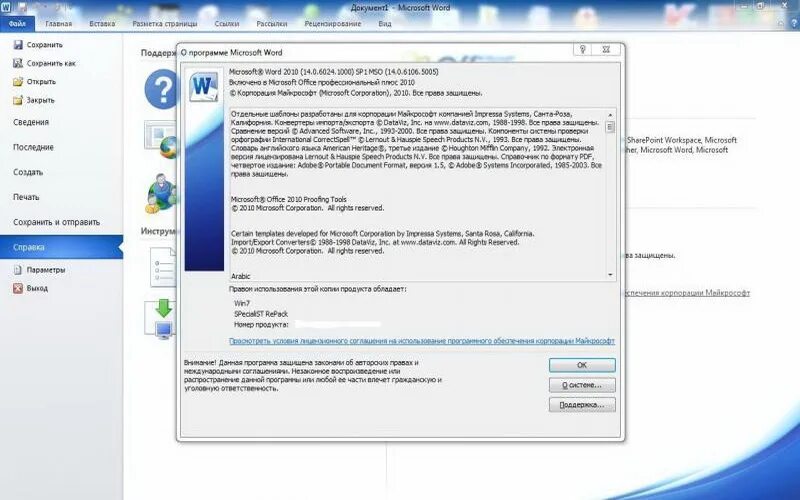The image size is (800, 500).
Task: Open the Рецензирование ribbon tab
Action: [333, 23]
